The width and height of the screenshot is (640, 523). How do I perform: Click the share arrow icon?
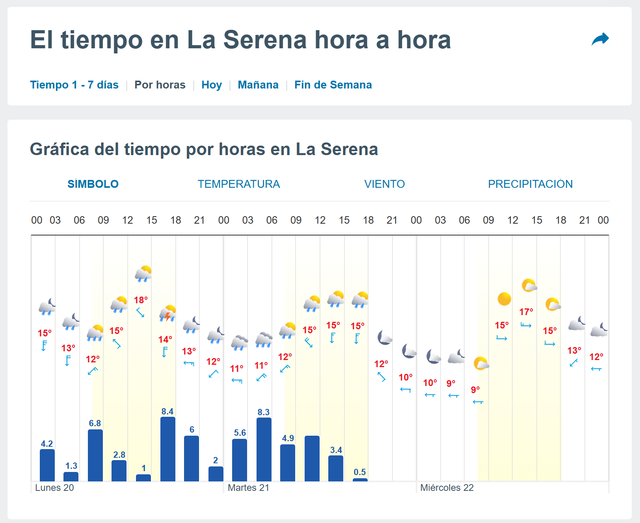(x=600, y=40)
